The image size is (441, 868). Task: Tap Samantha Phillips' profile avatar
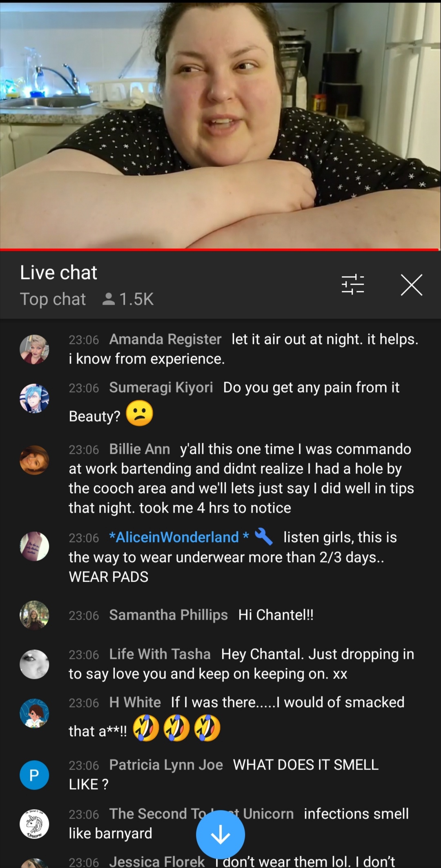pos(34,615)
